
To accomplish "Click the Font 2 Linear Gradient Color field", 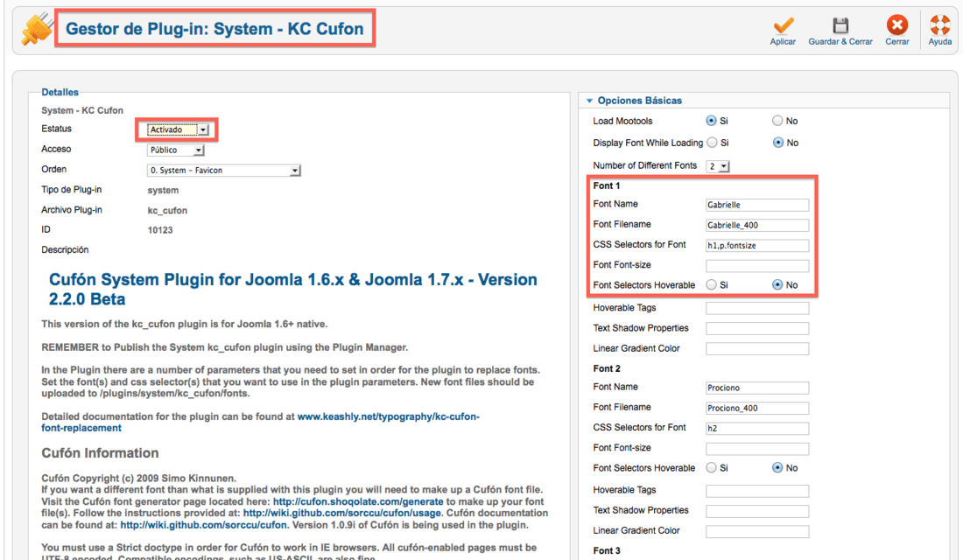I will 757,531.
